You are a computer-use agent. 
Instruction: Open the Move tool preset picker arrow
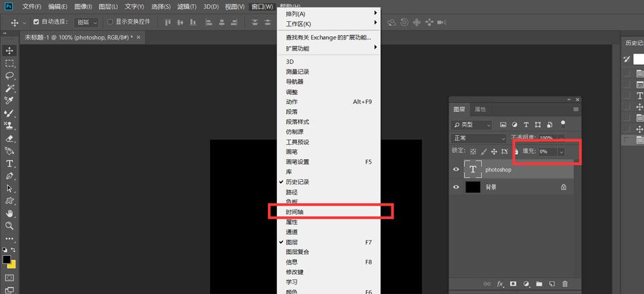[24, 23]
